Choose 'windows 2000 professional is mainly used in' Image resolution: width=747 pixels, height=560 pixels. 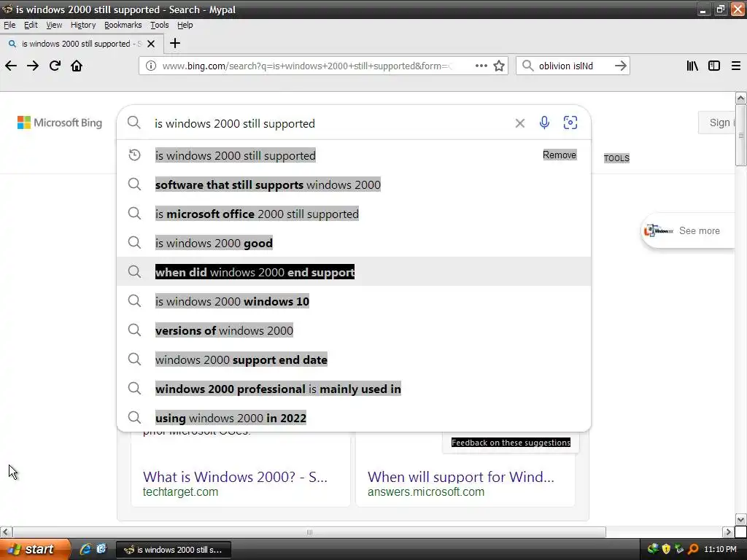[x=354, y=389]
